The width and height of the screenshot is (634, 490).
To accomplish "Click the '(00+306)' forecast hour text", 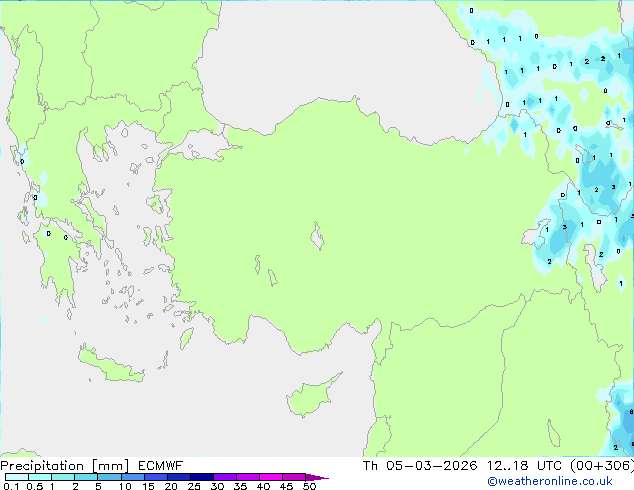I will (x=601, y=466).
